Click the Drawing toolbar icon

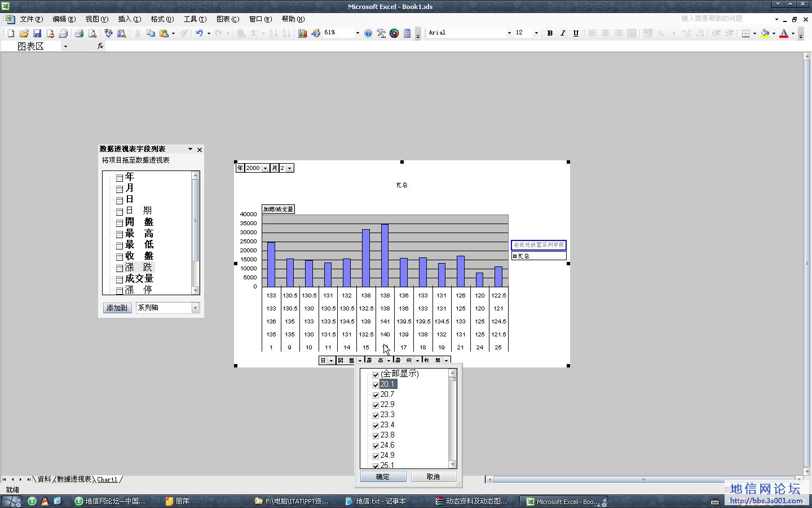coord(316,33)
